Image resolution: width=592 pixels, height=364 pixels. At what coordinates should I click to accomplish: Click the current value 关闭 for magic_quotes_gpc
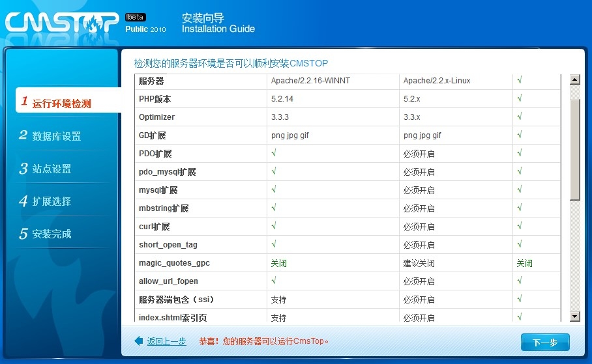click(278, 263)
